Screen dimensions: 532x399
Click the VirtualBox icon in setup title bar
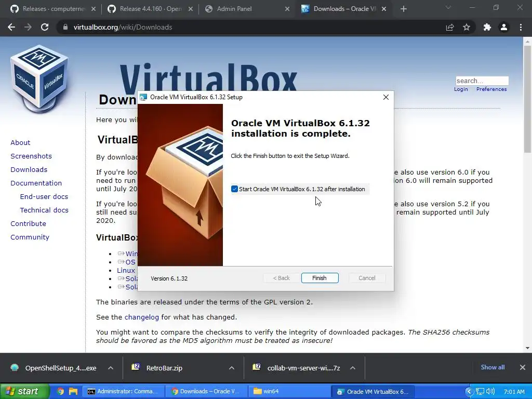pos(143,97)
